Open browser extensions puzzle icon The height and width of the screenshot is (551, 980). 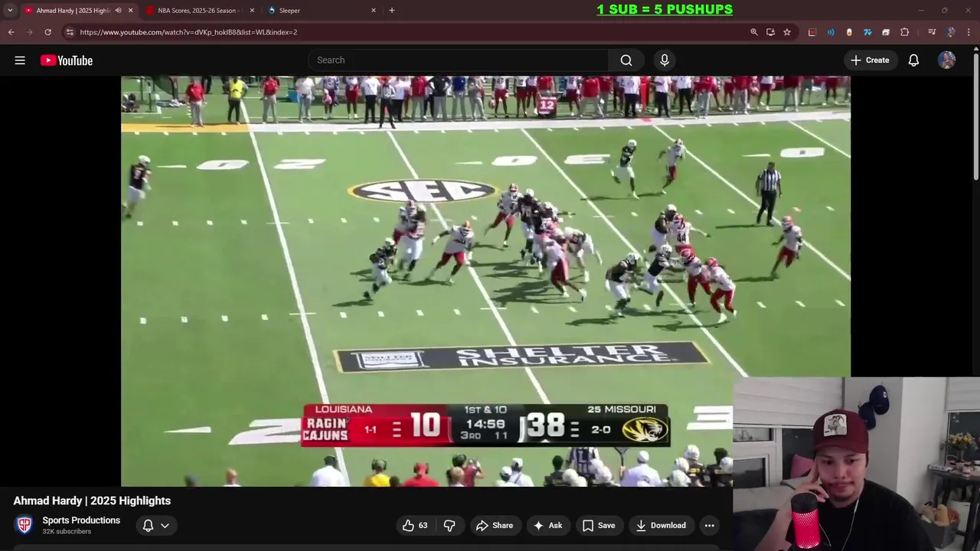click(x=905, y=32)
